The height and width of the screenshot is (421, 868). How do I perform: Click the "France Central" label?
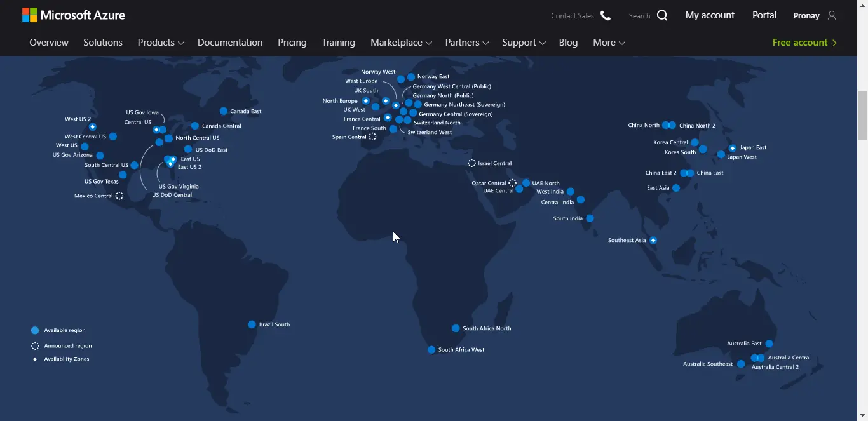tap(362, 119)
